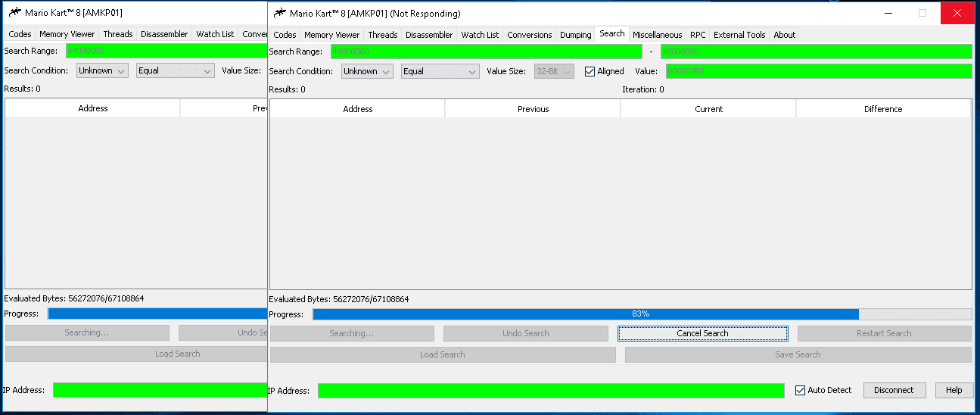Minimize the front Mario Kart 8 window
980x415 pixels.
tap(888, 13)
